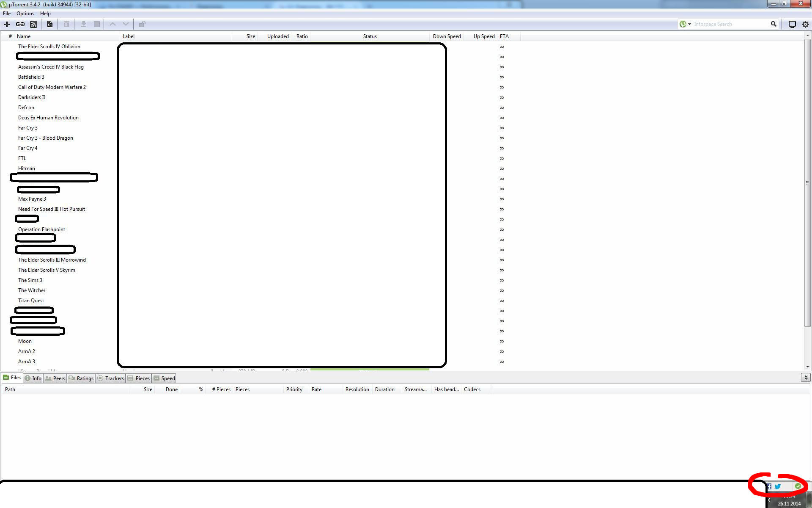Select the Max Payne 3 torrent
Viewport: 812px width, 508px height.
click(32, 199)
